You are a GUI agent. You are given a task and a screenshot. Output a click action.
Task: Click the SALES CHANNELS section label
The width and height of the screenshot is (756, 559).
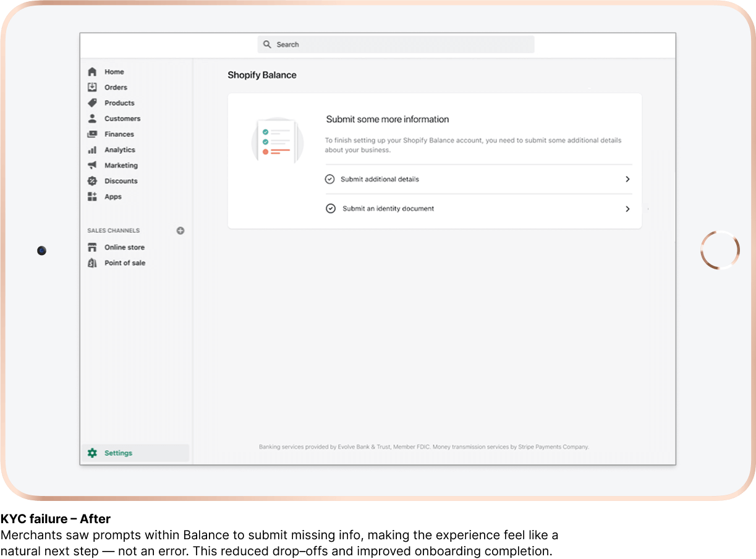coord(113,230)
